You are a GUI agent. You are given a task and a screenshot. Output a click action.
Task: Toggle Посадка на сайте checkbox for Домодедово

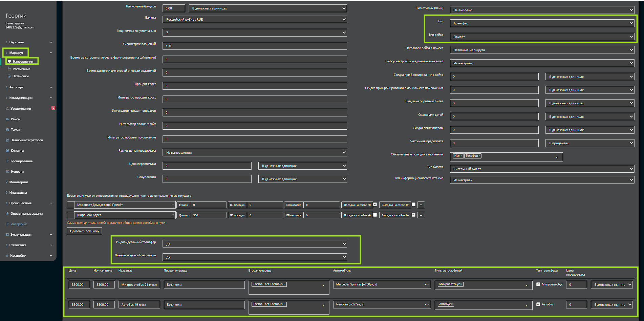tap(375, 205)
